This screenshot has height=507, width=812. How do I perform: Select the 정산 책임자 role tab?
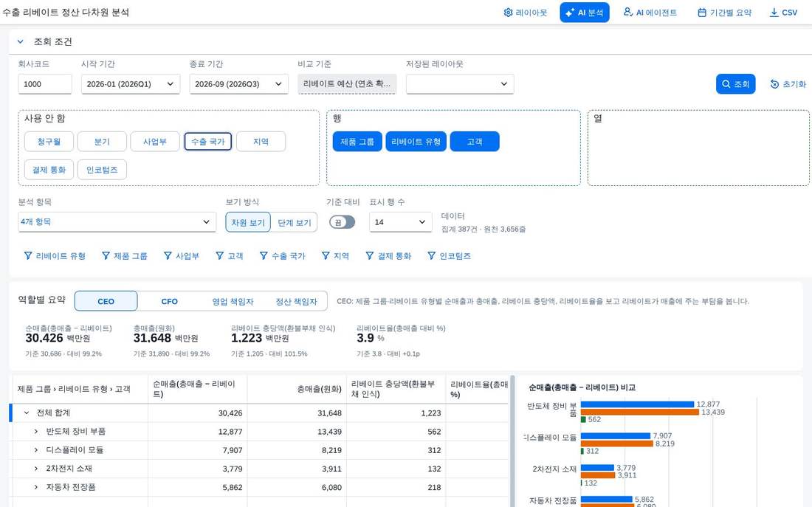pyautogui.click(x=296, y=301)
